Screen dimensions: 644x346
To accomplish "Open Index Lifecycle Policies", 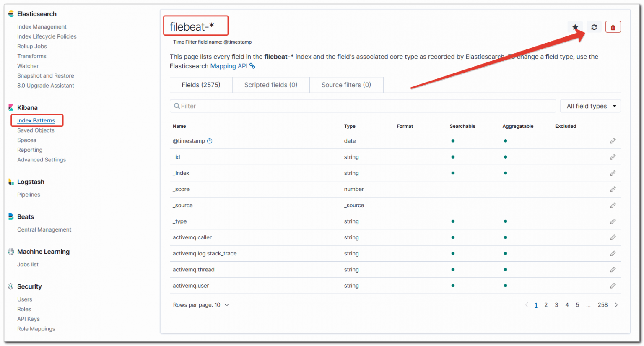I will pyautogui.click(x=47, y=36).
